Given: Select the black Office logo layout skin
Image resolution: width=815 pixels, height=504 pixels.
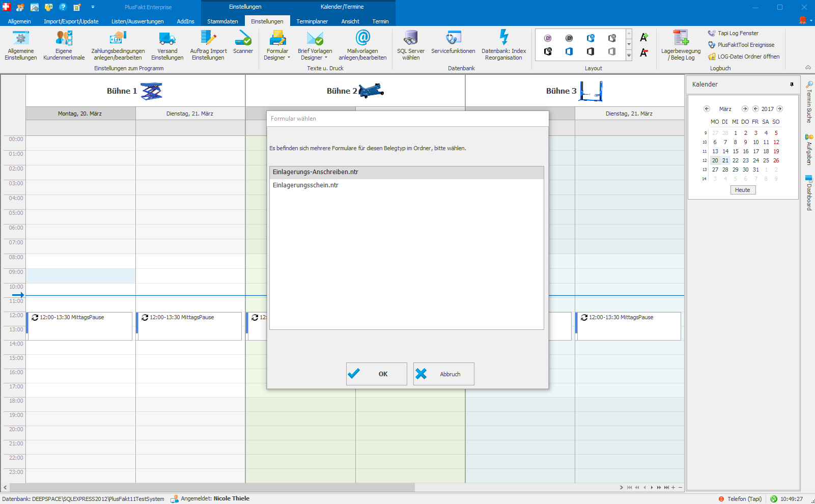Looking at the screenshot, I should [591, 51].
